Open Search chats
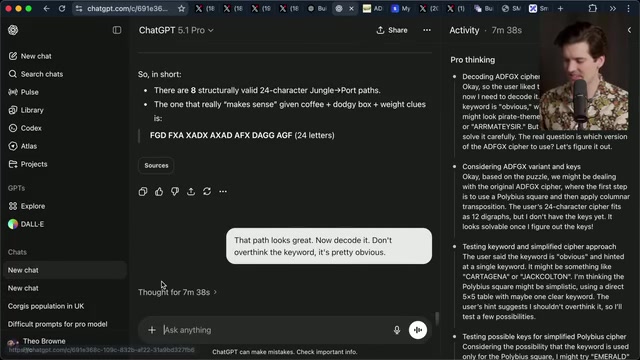Screen dimensions: 640x360 point(36,74)
